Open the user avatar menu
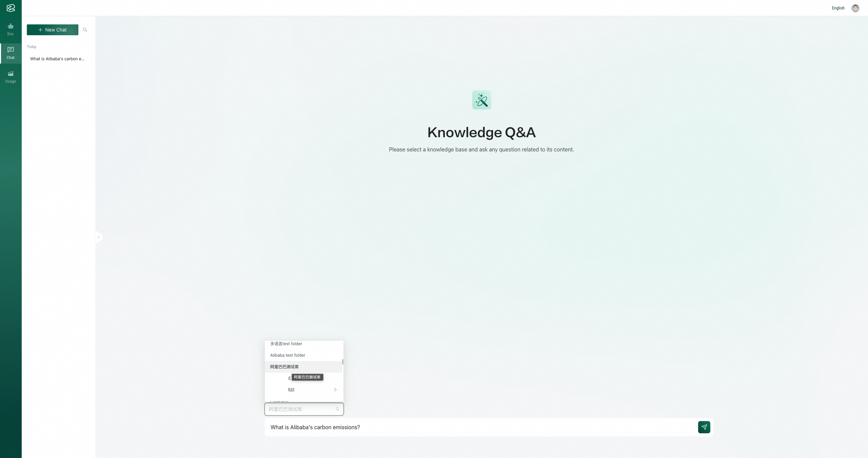 pos(855,8)
